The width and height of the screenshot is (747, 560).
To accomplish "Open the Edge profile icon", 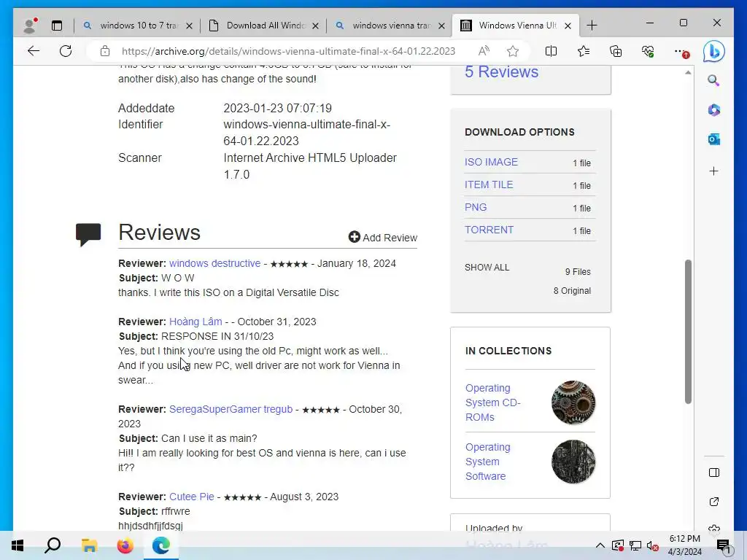I will pyautogui.click(x=30, y=26).
